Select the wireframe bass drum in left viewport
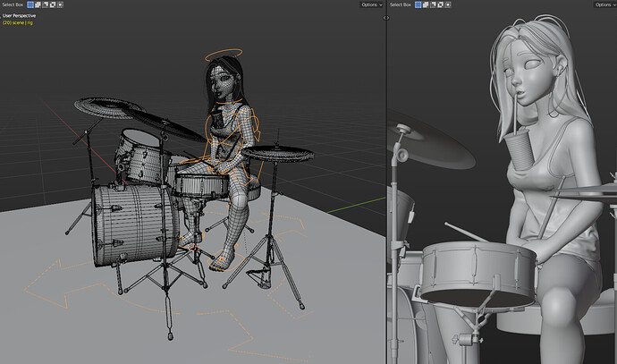Screen dimensions: 617x364 (x=134, y=225)
